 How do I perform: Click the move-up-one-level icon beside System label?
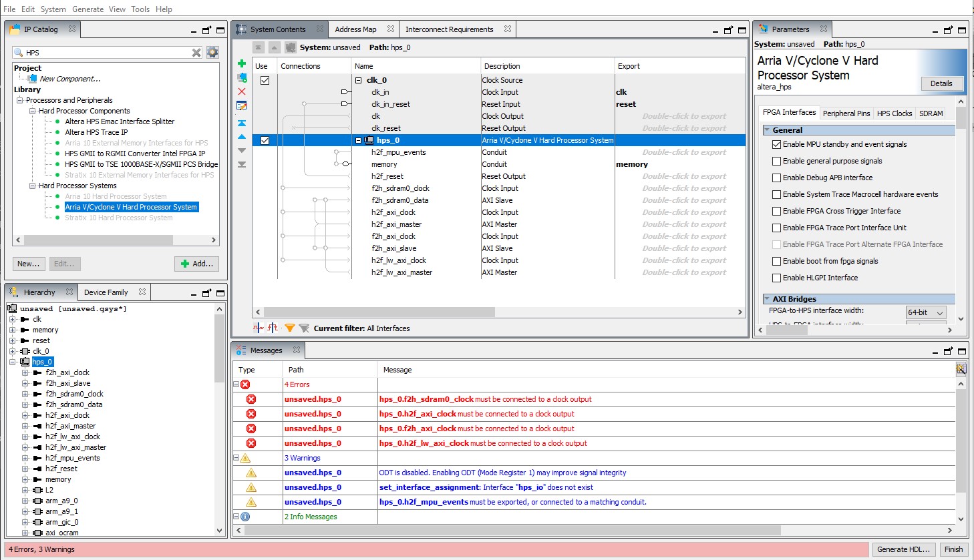(274, 47)
